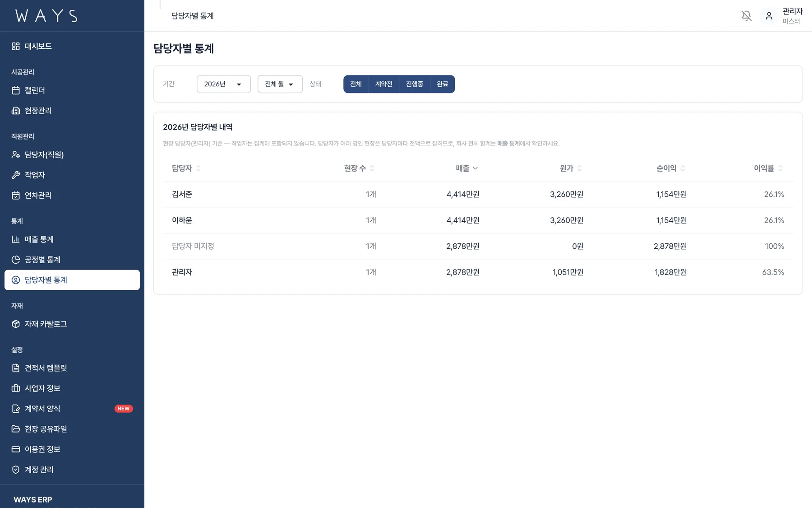
Task: Click the muted notification bell icon
Action: pyautogui.click(x=747, y=16)
